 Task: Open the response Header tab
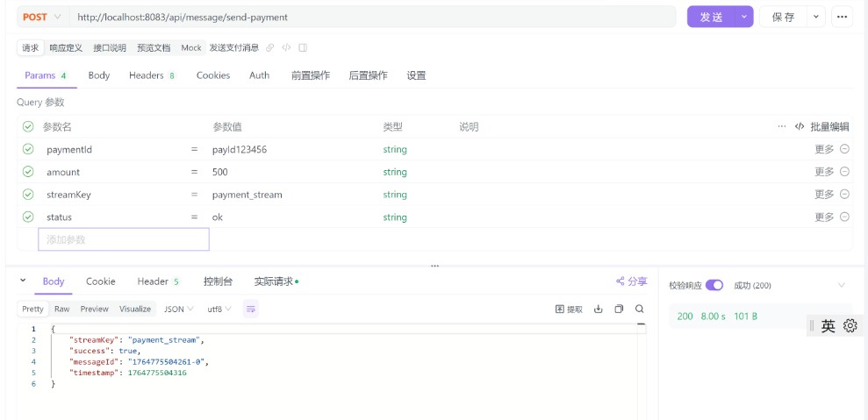tap(159, 281)
